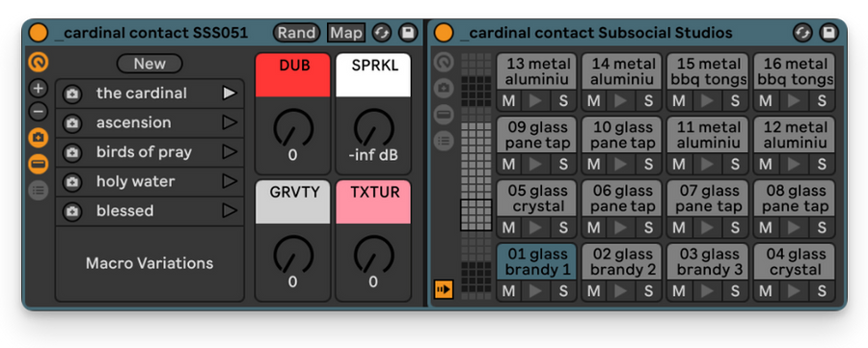Image resolution: width=868 pixels, height=348 pixels.
Task: Toggle Show/Hide Devices icon in SSS051 rack
Action: [39, 191]
